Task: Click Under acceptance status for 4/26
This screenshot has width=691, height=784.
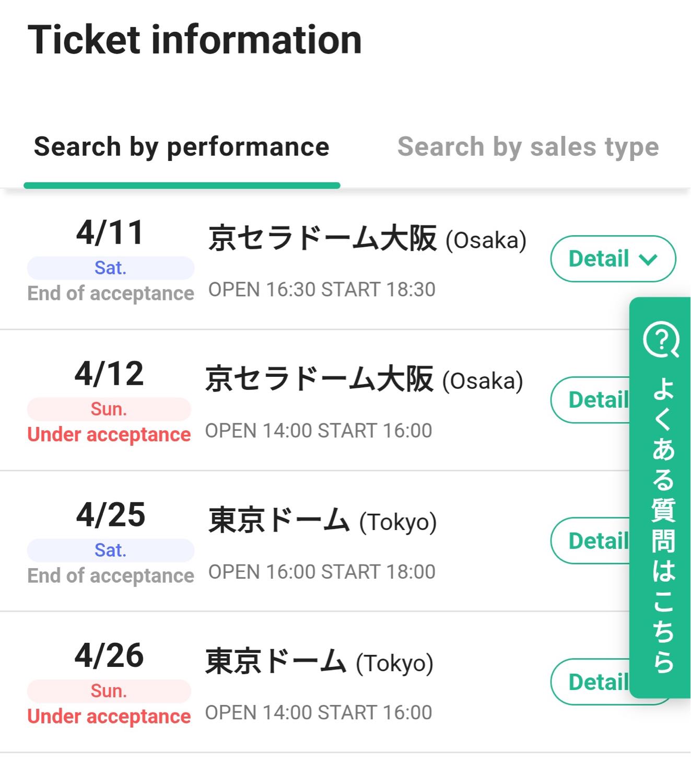Action: (109, 717)
